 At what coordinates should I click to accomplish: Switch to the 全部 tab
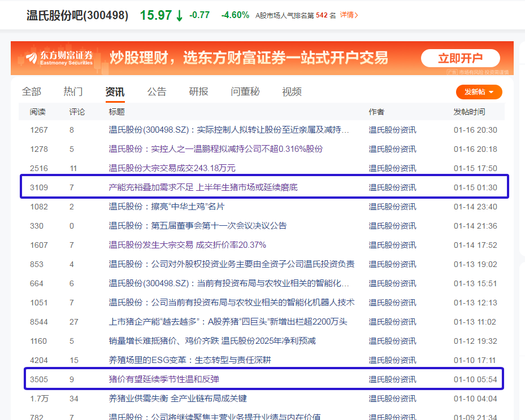(32, 92)
